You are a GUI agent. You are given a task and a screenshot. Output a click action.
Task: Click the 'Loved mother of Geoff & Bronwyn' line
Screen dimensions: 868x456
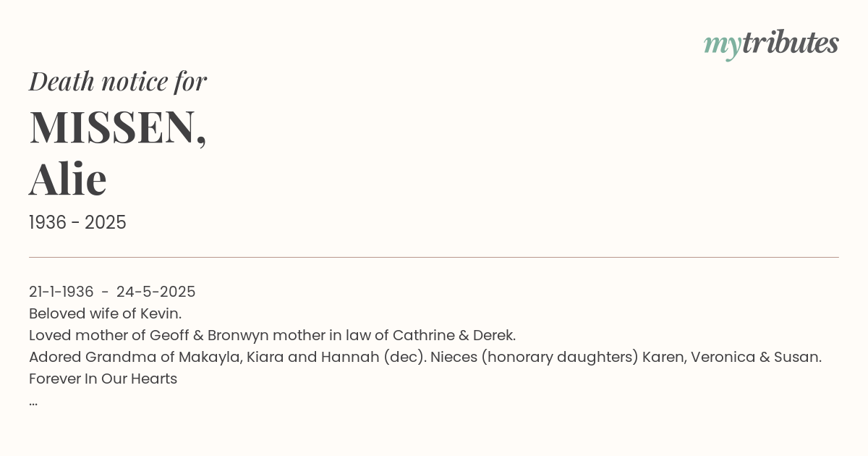pos(272,335)
